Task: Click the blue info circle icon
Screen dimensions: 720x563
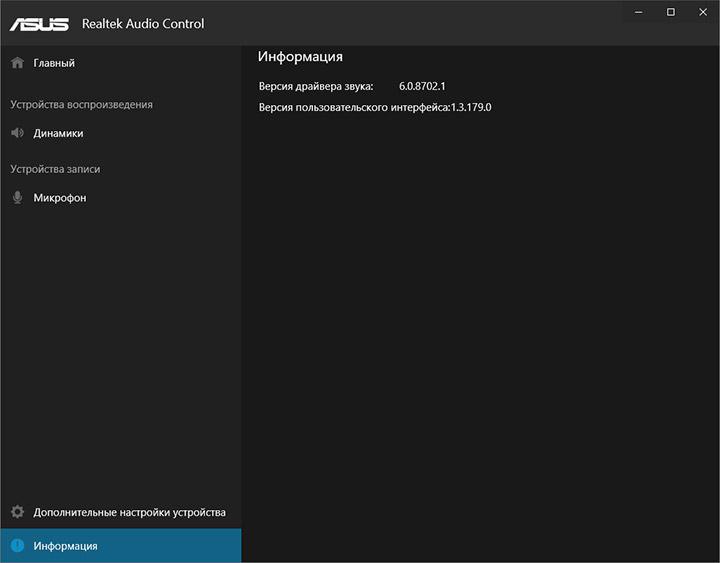Action: (17, 546)
